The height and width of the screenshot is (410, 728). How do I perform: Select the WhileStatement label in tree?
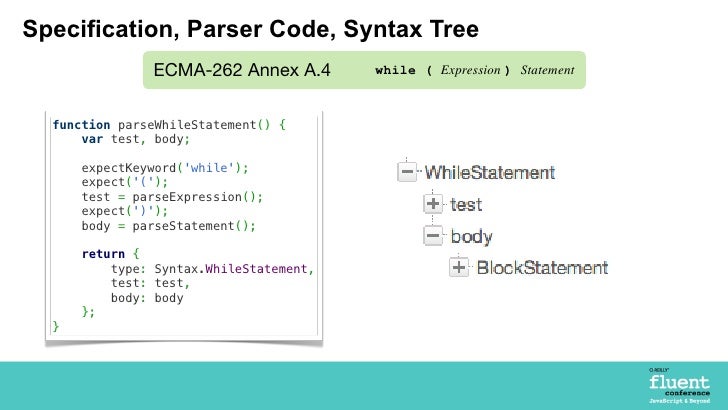tap(490, 173)
